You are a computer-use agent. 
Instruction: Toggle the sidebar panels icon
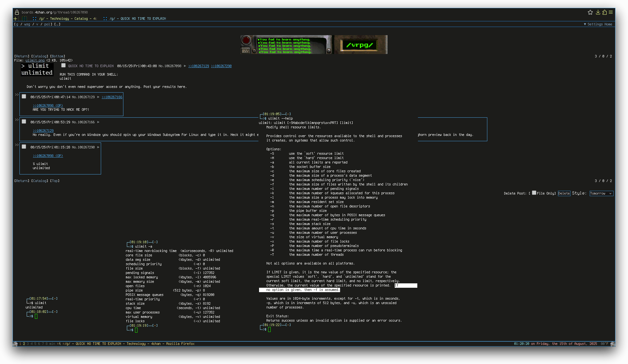tap(24, 19)
